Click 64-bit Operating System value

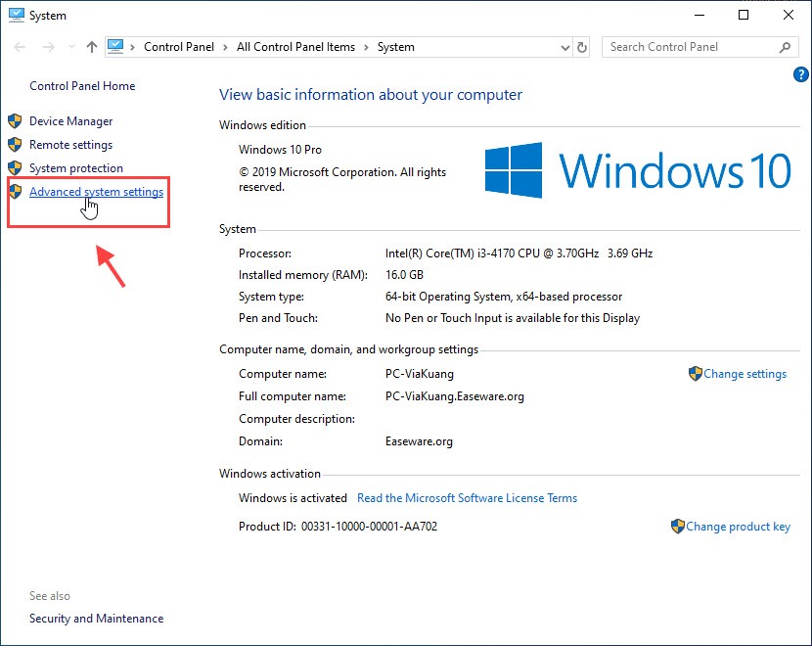pyautogui.click(x=504, y=297)
